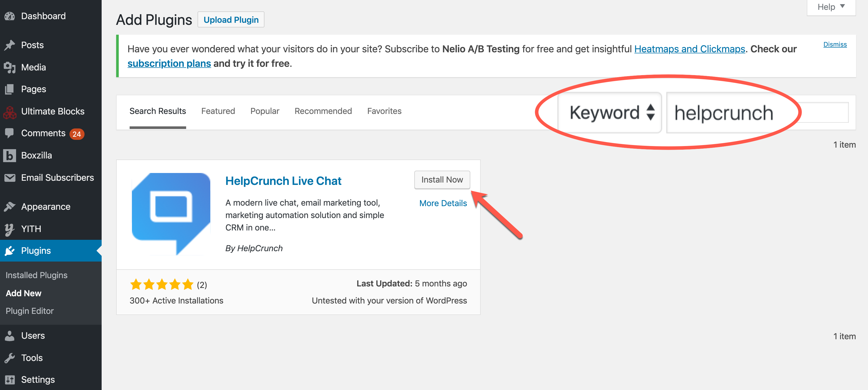Switch to the Featured tab

(218, 111)
